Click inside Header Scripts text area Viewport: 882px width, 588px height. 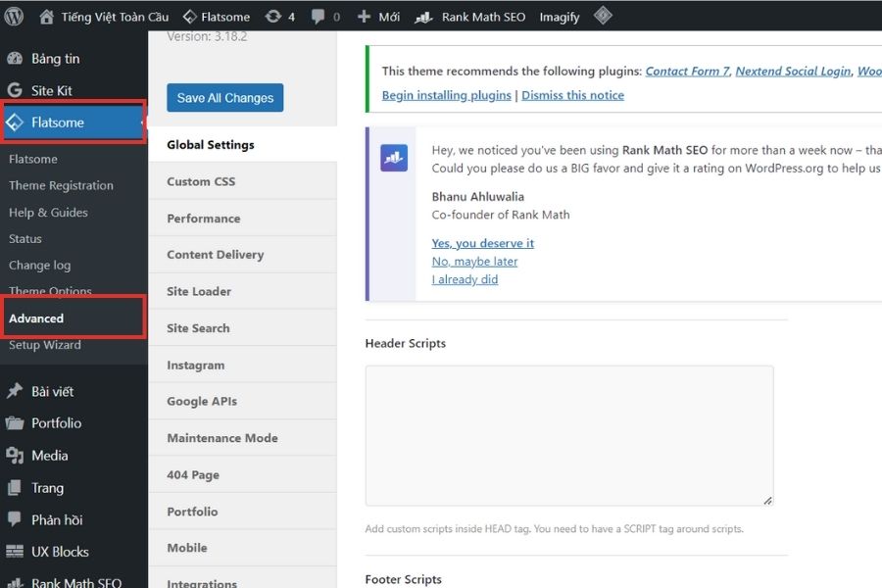coord(568,435)
